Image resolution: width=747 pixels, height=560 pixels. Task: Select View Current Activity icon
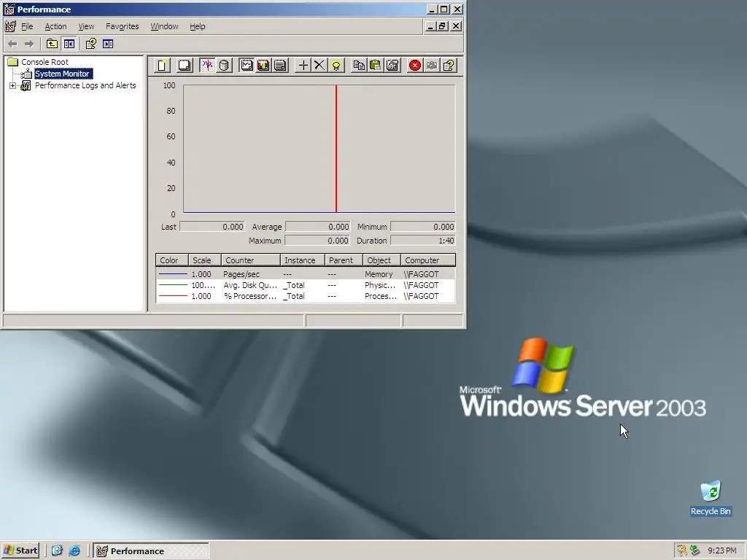pyautogui.click(x=207, y=65)
